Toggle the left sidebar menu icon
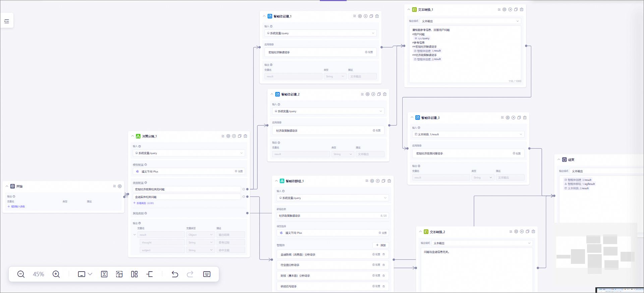The width and height of the screenshot is (644, 293). [x=7, y=21]
